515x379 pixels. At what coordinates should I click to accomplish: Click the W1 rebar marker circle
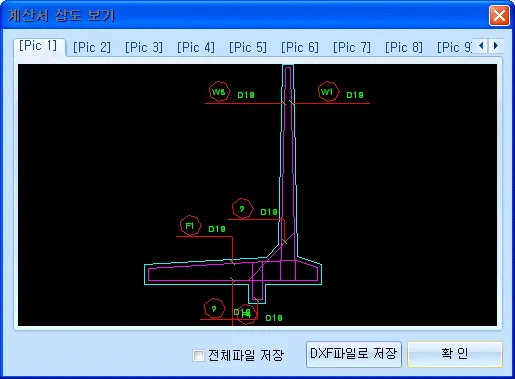(x=328, y=91)
